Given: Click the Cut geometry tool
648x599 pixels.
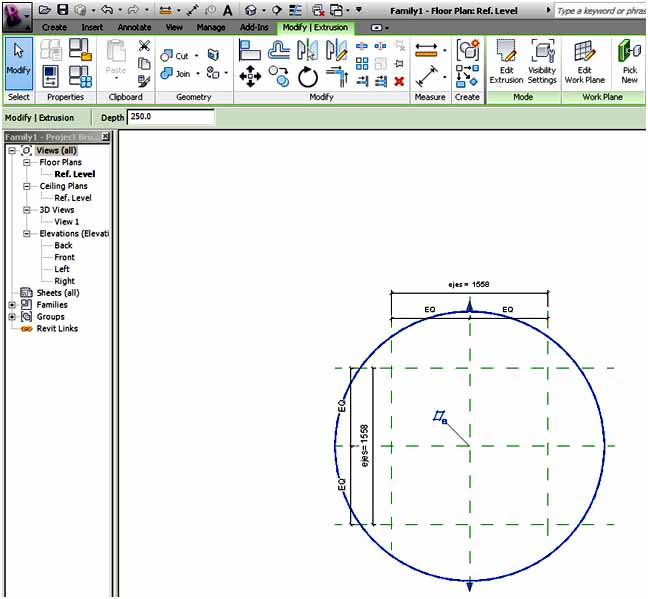Looking at the screenshot, I should 176,56.
